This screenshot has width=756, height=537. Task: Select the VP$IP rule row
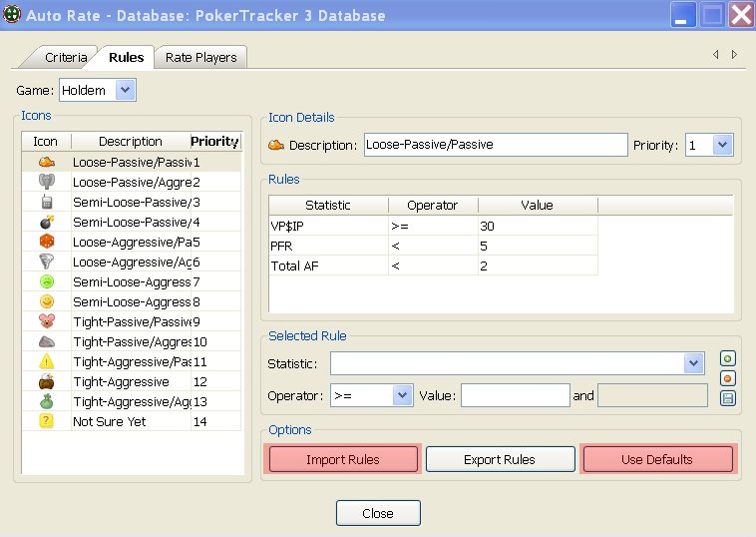[x=433, y=226]
